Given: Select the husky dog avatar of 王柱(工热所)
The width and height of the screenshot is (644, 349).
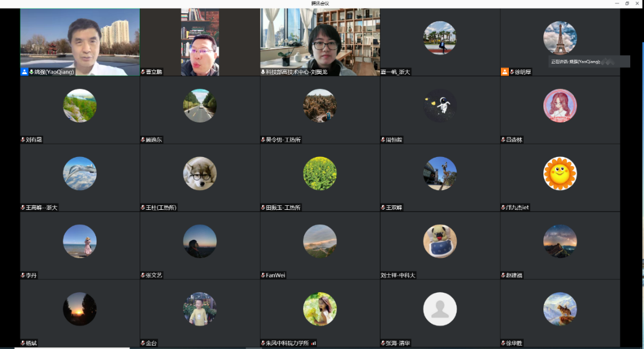Looking at the screenshot, I should (200, 174).
